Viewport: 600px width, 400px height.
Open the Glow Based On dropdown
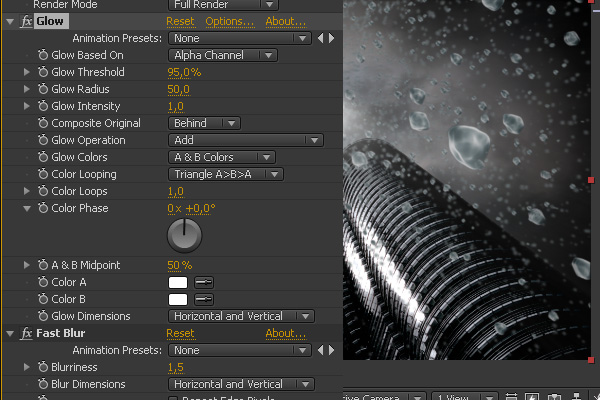(223, 55)
